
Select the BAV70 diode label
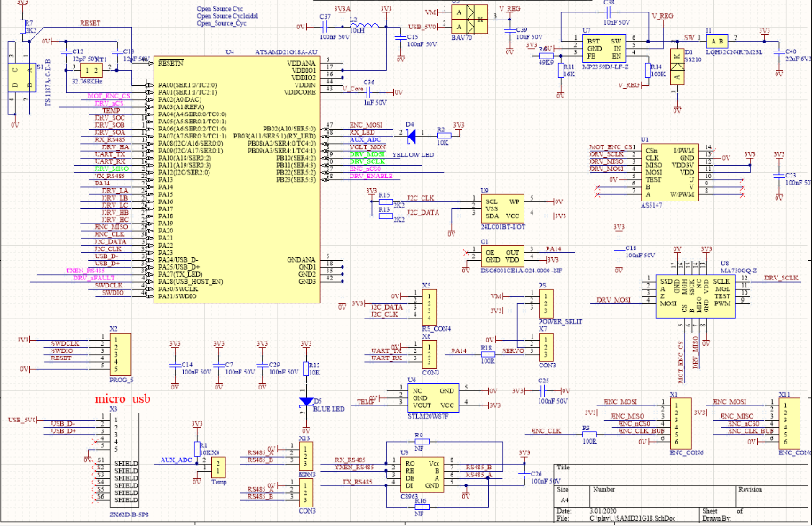(x=461, y=38)
